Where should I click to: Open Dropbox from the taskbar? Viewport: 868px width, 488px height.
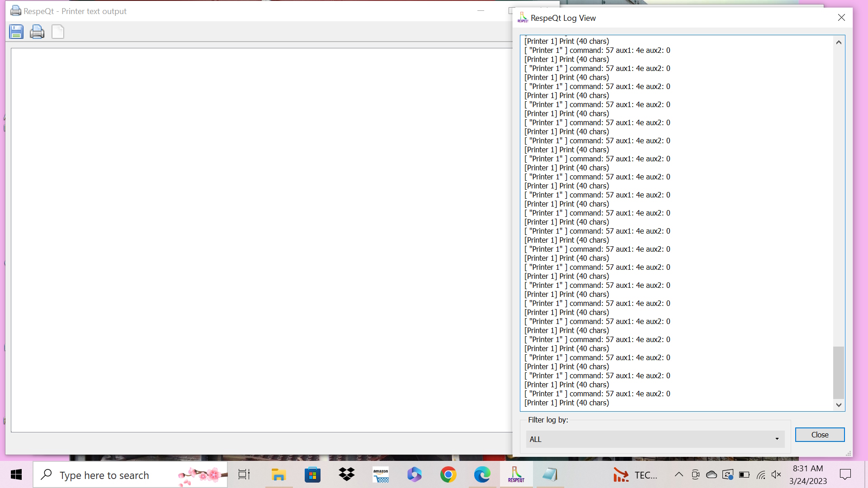coord(346,475)
